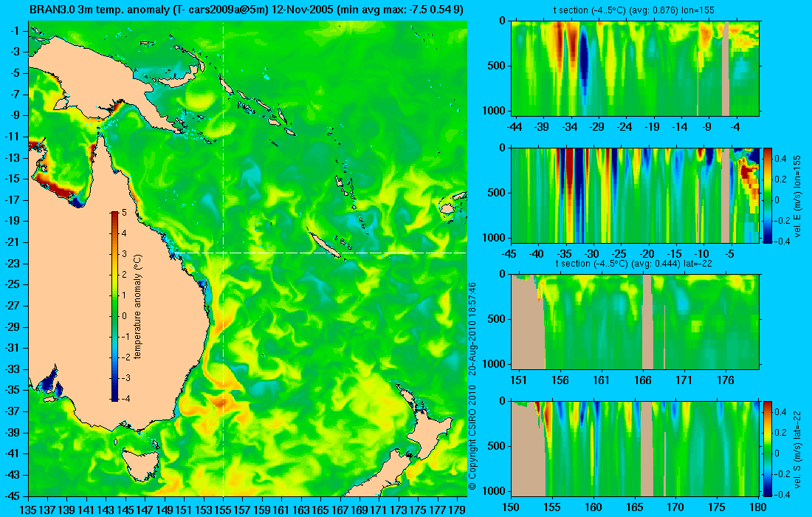Image resolution: width=812 pixels, height=517 pixels.
Task: Click the 't section' lat=-22 panel title
Action: tap(635, 263)
